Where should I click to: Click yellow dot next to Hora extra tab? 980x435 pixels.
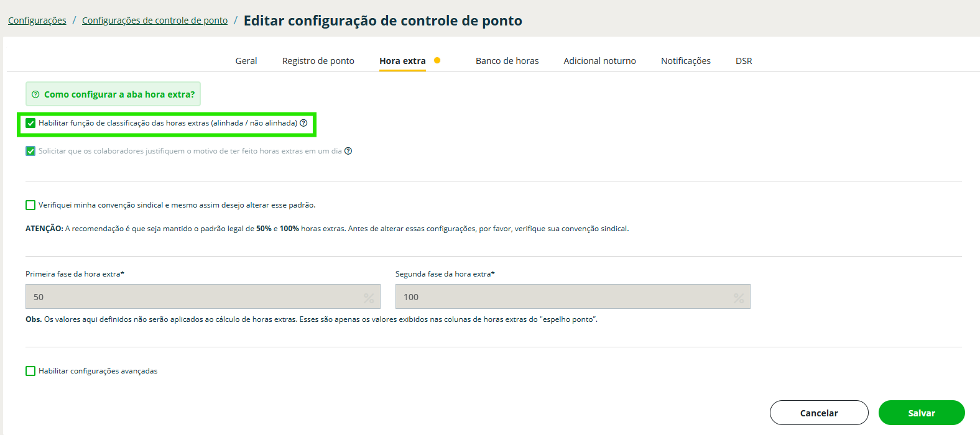point(437,60)
